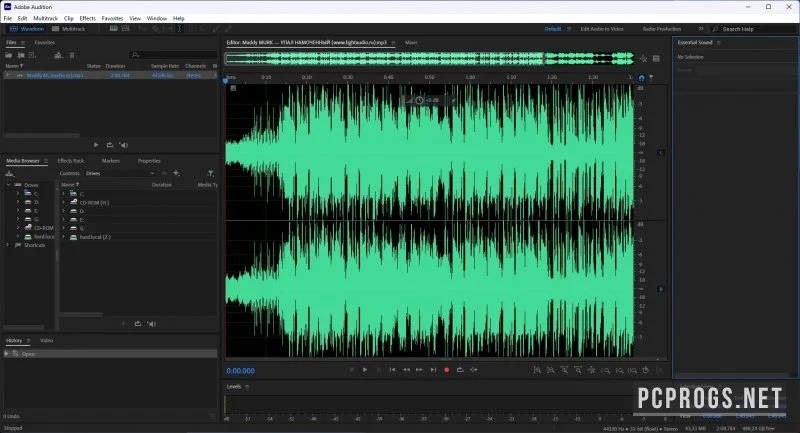Expand C: drive in the Drives tree
Image resolution: width=800 pixels, height=433 pixels.
(18, 193)
